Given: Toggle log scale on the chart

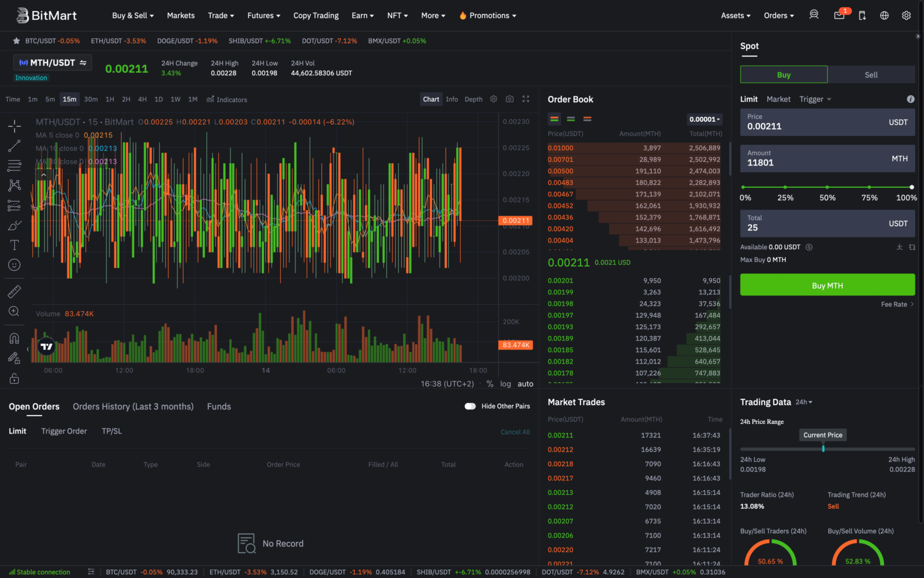Looking at the screenshot, I should [x=505, y=384].
